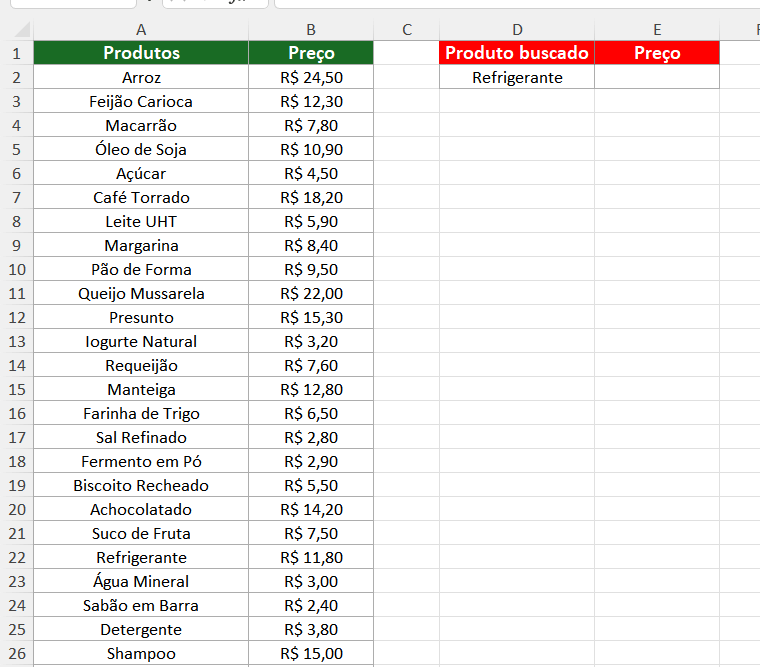This screenshot has width=760, height=667.
Task: Select column A header
Action: [x=141, y=30]
